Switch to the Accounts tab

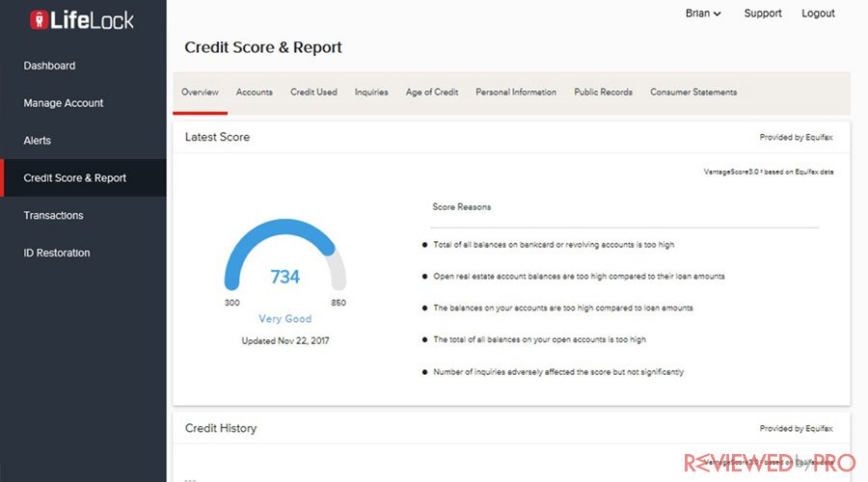point(254,92)
